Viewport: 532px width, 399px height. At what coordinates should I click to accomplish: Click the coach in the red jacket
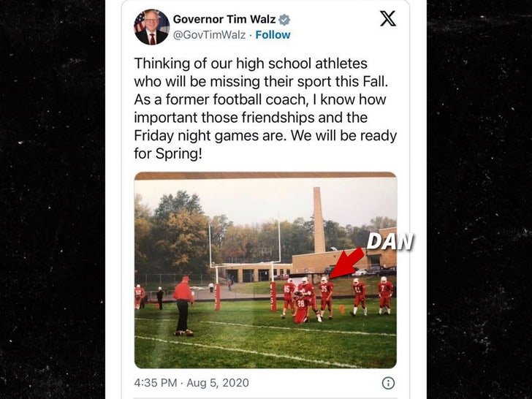[x=183, y=305]
